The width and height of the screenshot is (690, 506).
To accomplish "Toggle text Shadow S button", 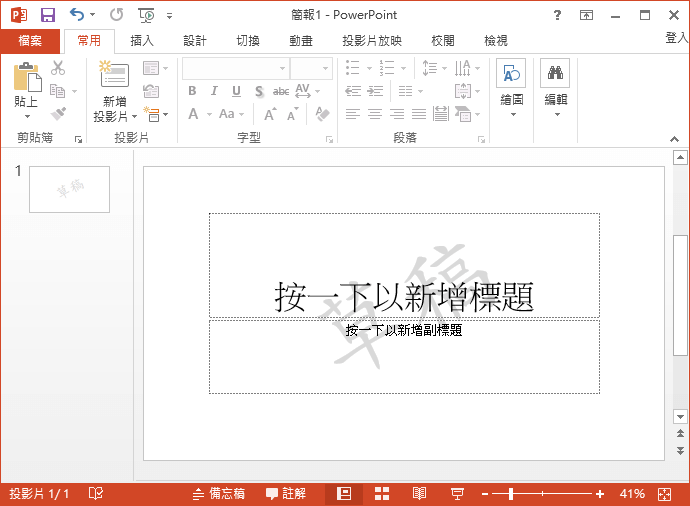I will click(x=259, y=91).
